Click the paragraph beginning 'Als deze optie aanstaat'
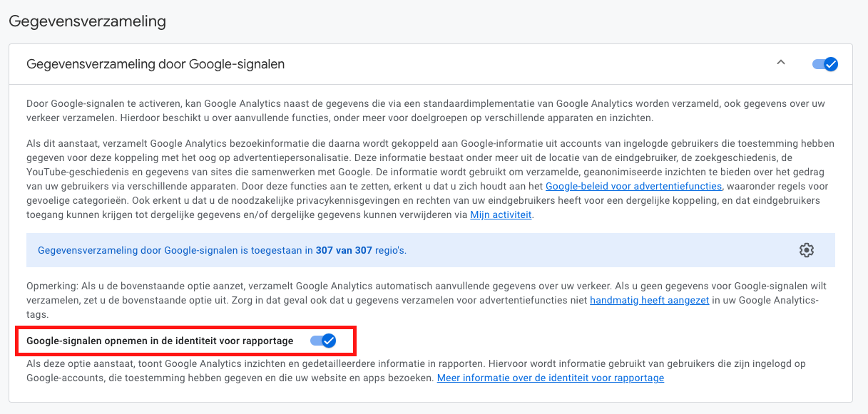 tap(416, 371)
